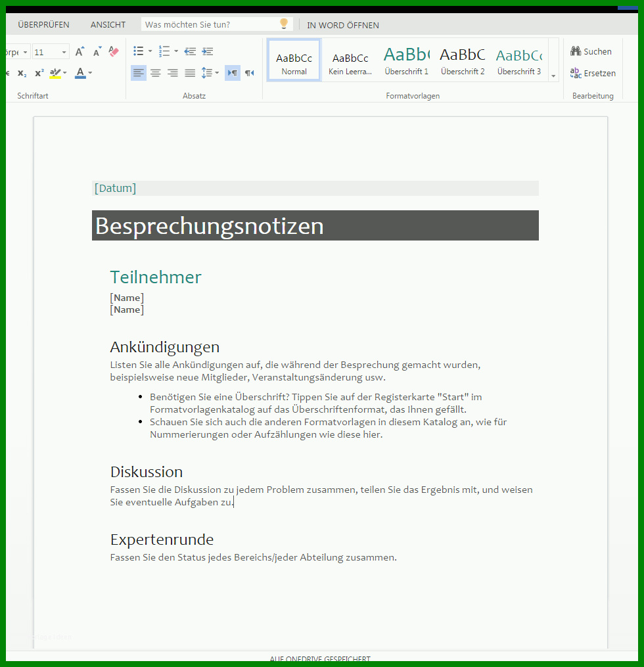Shrink font size with the smaller A icon

point(97,51)
